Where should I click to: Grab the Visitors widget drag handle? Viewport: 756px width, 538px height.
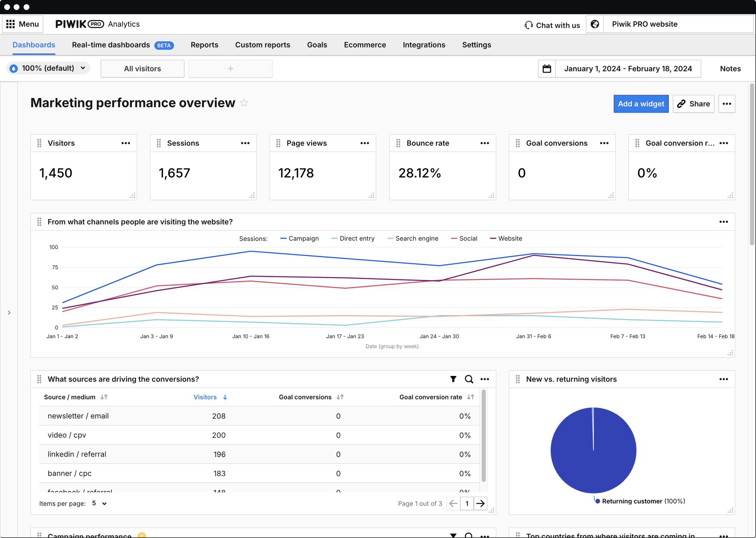point(39,143)
